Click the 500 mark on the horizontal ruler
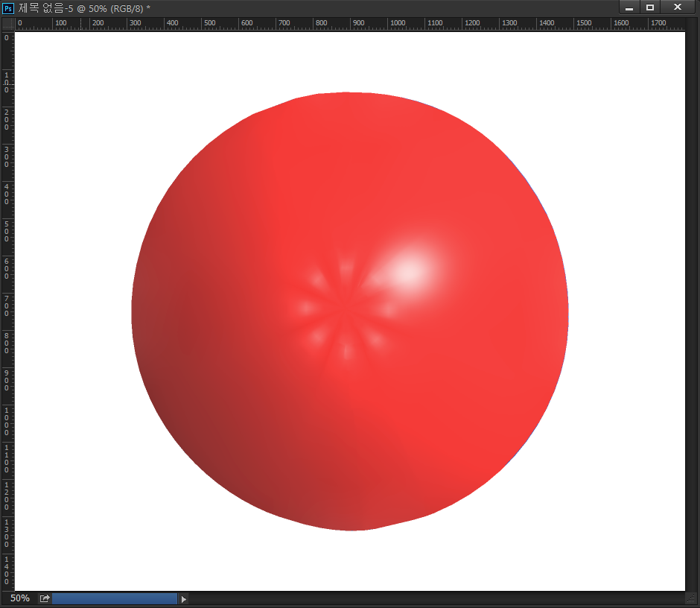700x608 pixels. coord(209,24)
